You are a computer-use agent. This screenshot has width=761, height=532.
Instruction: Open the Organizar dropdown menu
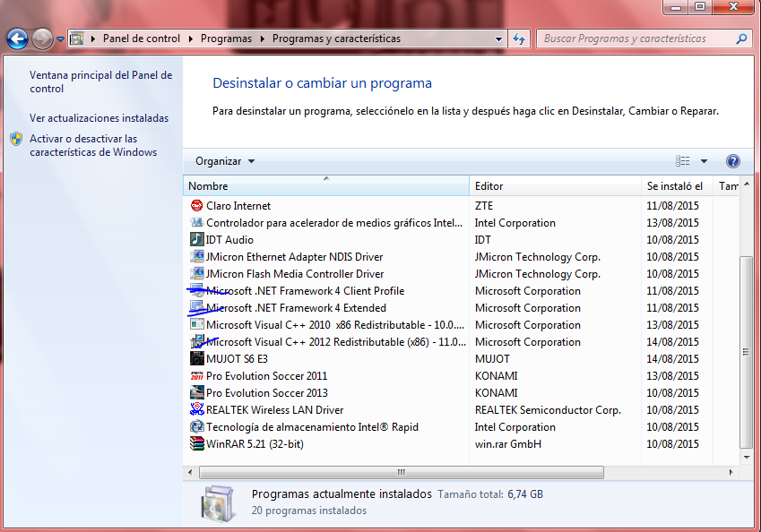point(225,161)
